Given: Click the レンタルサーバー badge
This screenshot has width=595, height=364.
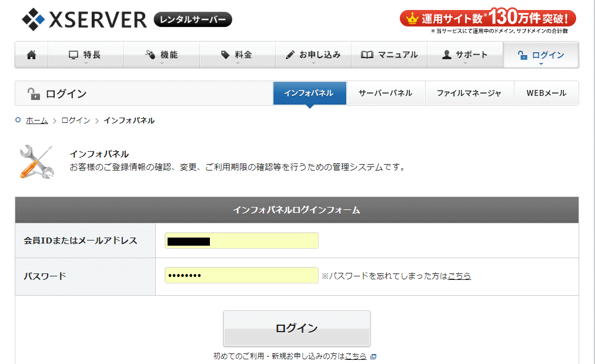Looking at the screenshot, I should pos(193,19).
